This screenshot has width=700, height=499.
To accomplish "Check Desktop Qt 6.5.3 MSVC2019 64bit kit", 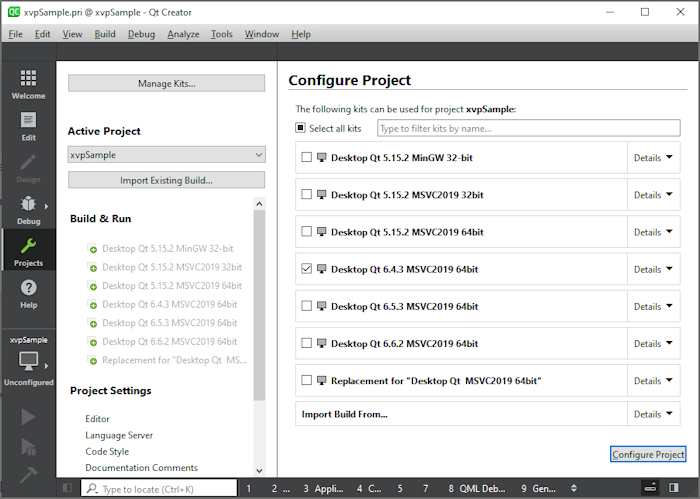I will point(306,306).
